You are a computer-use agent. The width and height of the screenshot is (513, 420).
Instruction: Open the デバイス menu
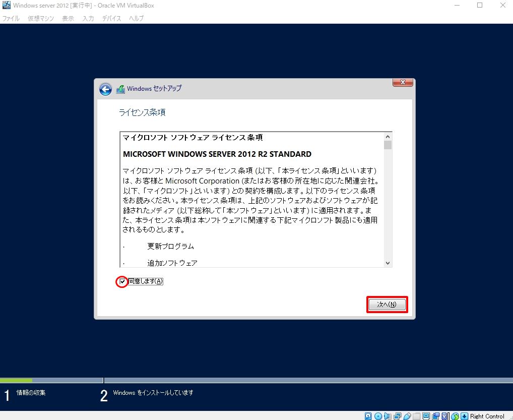(x=111, y=18)
